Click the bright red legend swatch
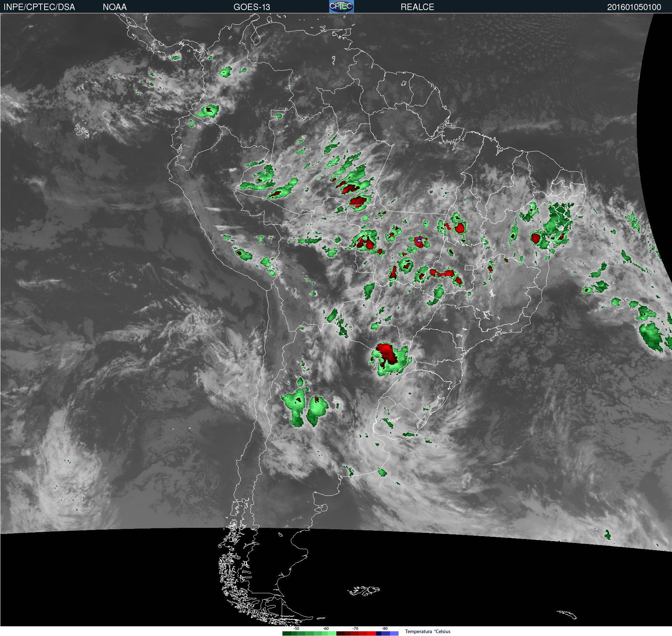 [372, 633]
